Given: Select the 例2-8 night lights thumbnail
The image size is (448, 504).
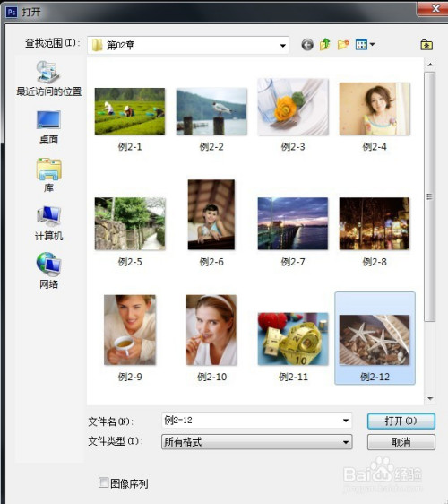Looking at the screenshot, I should click(x=375, y=223).
